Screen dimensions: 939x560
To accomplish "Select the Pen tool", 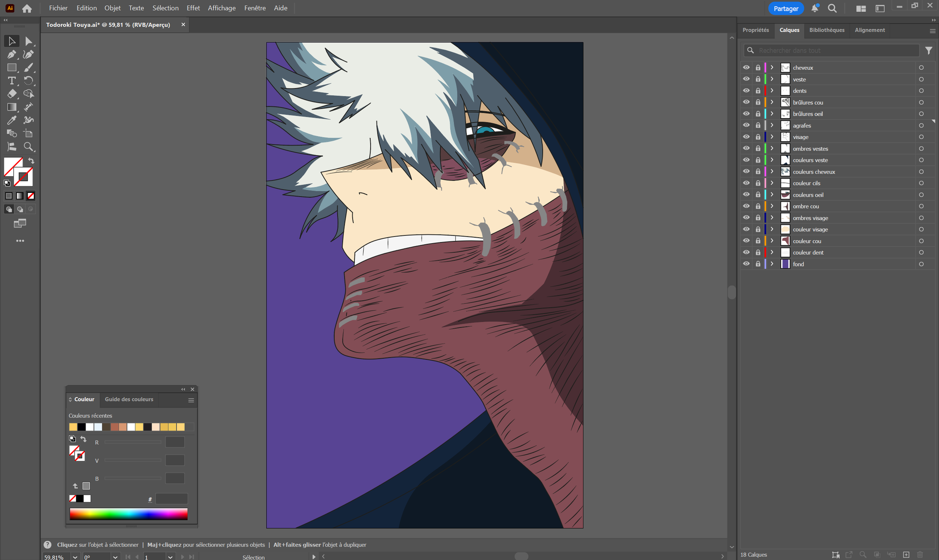I will [11, 54].
